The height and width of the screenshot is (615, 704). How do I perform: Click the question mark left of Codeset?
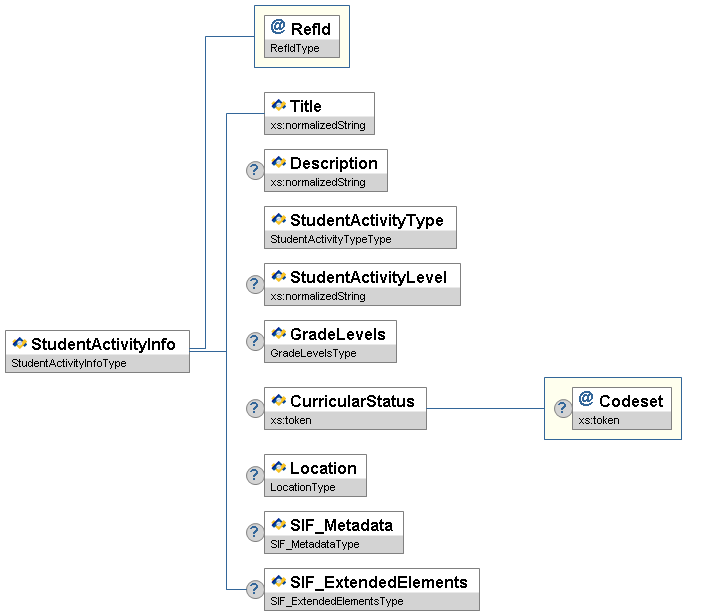563,408
